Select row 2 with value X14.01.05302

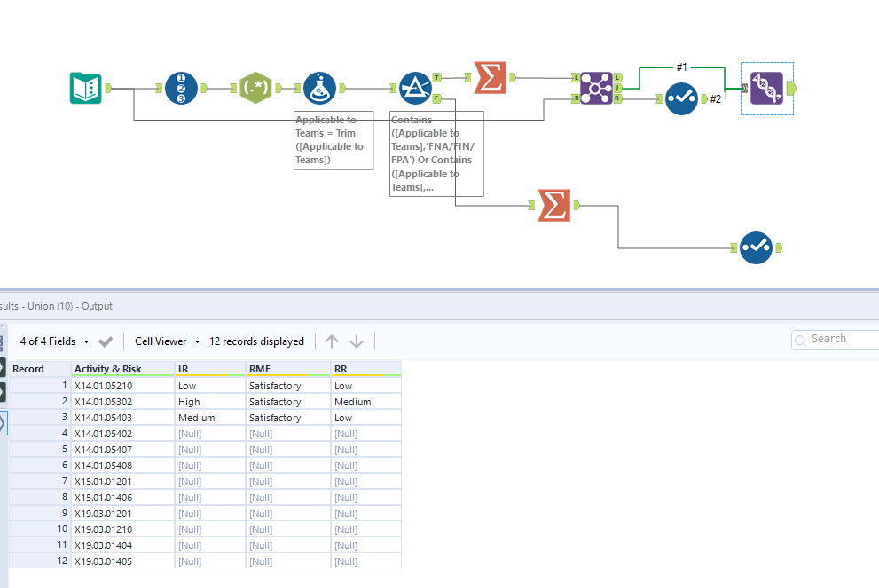(x=122, y=401)
